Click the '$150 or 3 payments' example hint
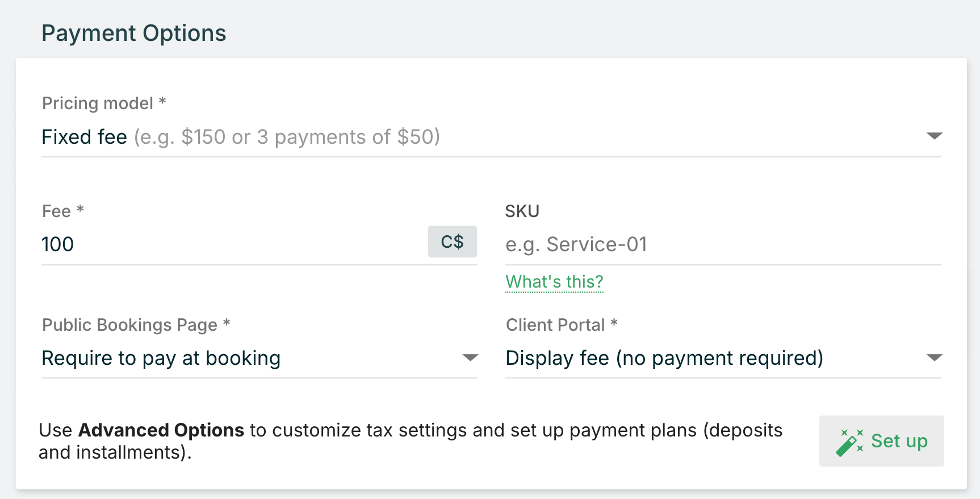 tap(287, 137)
